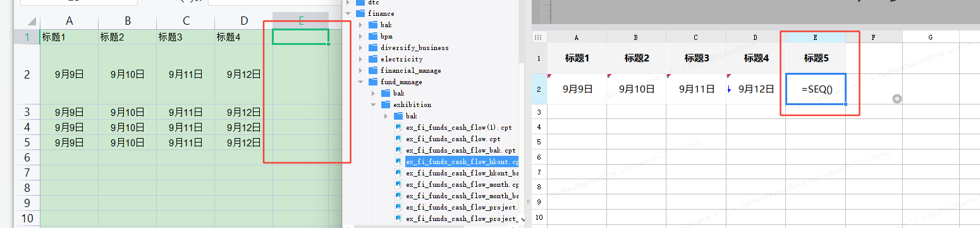
Task: Select column E header in left spreadsheet
Action: click(301, 21)
